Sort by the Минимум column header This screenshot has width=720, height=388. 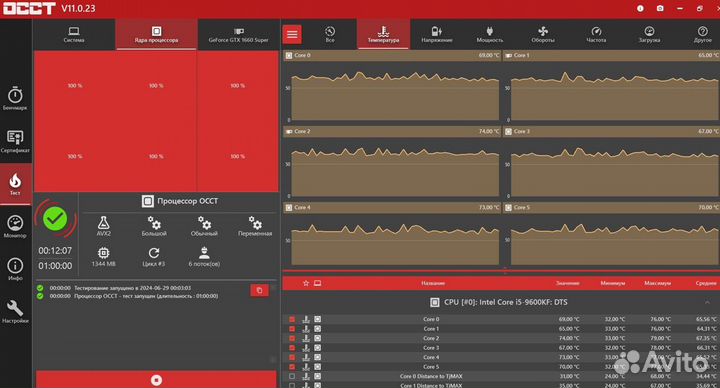613,283
